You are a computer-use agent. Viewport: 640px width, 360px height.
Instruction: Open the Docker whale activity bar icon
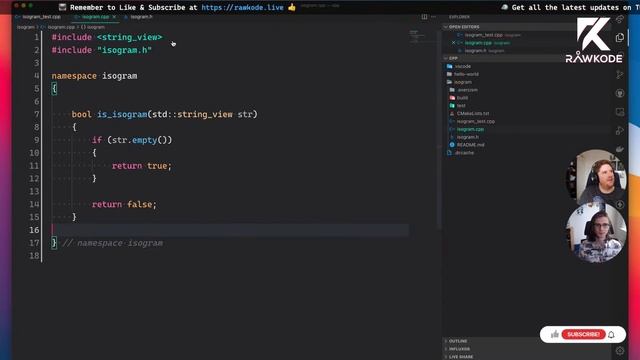620,149
